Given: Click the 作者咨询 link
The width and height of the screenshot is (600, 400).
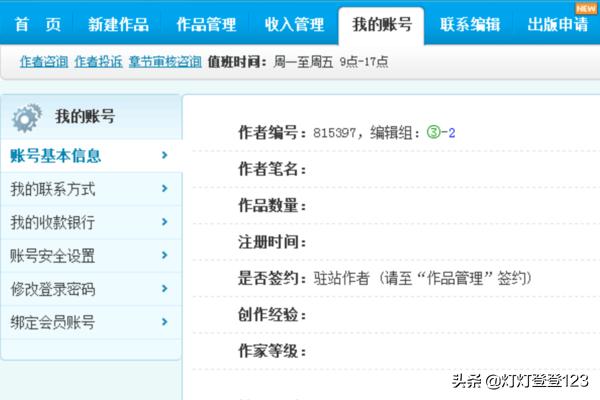Looking at the screenshot, I should pos(44,62).
